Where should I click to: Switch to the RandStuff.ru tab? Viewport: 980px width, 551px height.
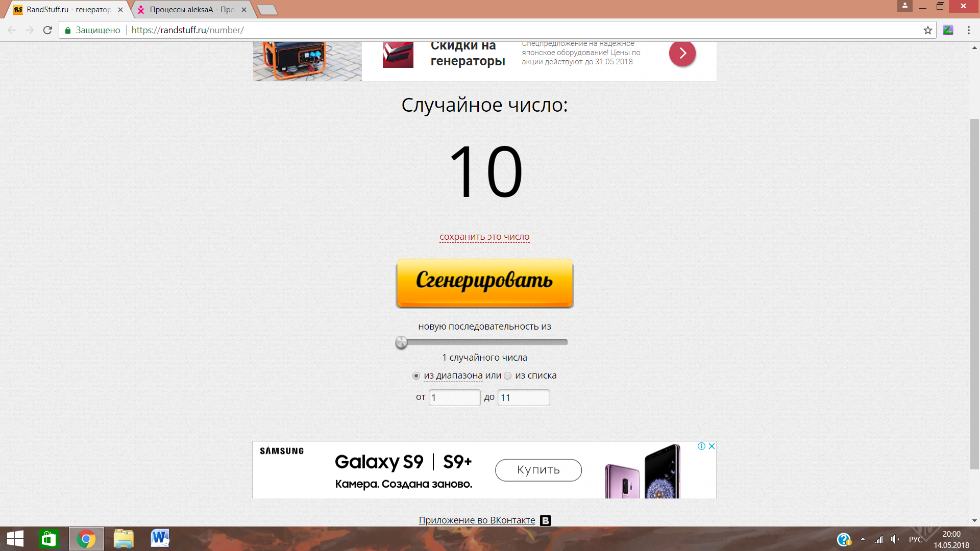[x=68, y=10]
